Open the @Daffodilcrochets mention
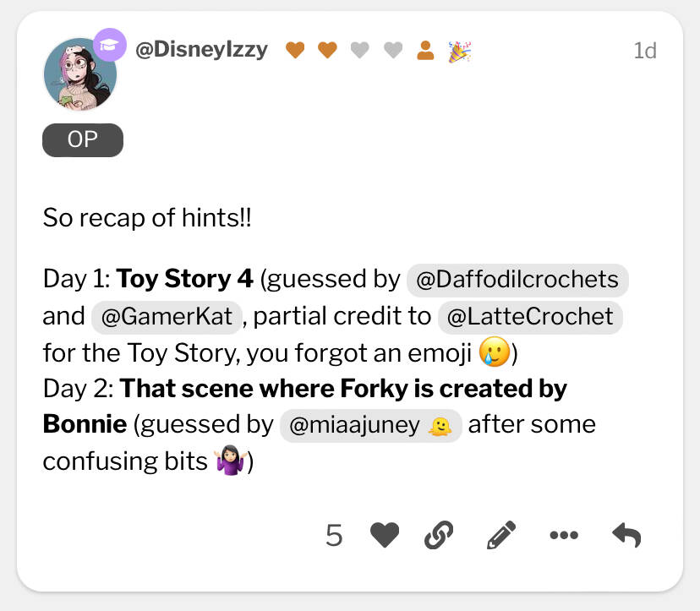The image size is (700, 611). [x=518, y=279]
